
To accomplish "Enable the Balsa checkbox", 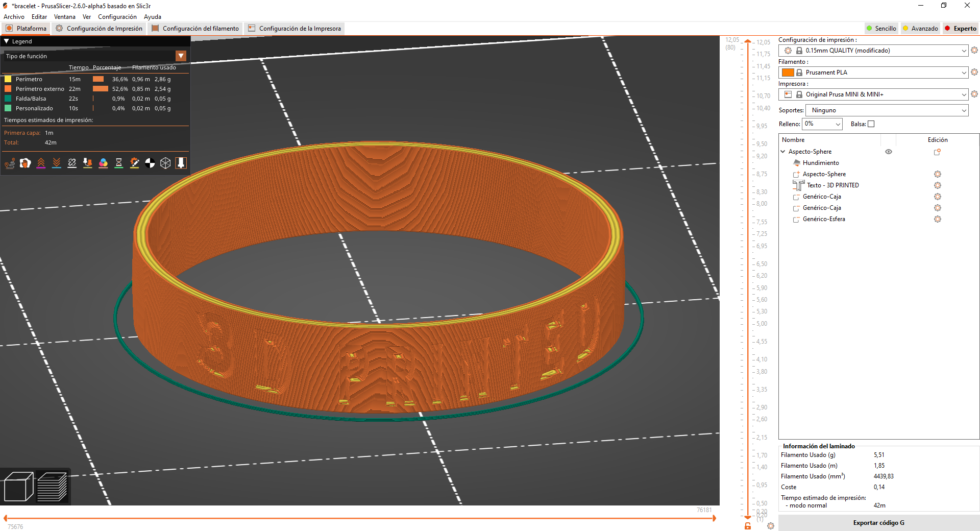I will click(871, 124).
